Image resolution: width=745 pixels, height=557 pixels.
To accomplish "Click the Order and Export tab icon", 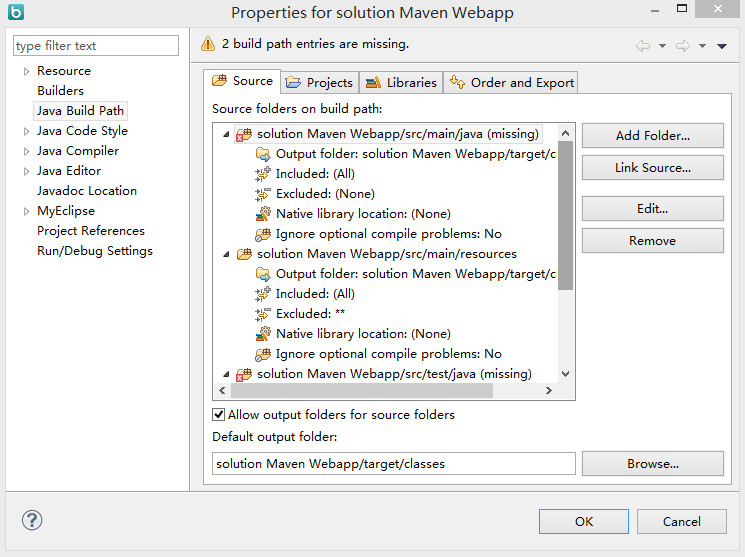I will [458, 83].
